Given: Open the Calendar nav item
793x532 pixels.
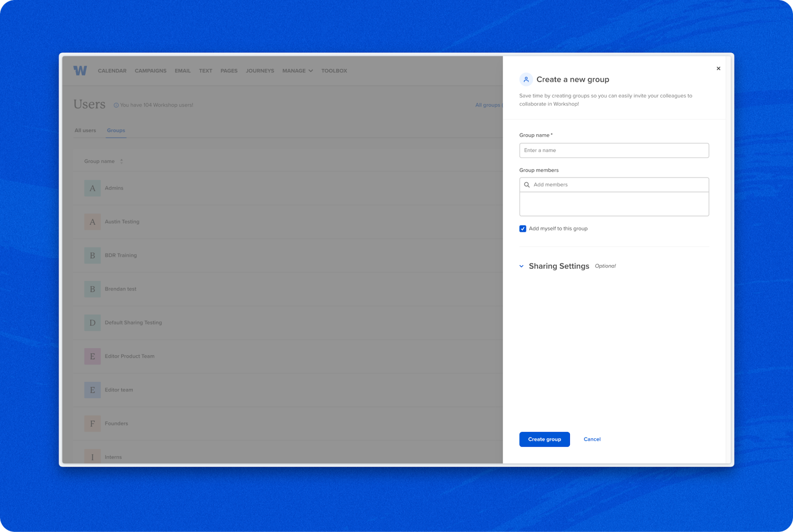Looking at the screenshot, I should tap(112, 71).
